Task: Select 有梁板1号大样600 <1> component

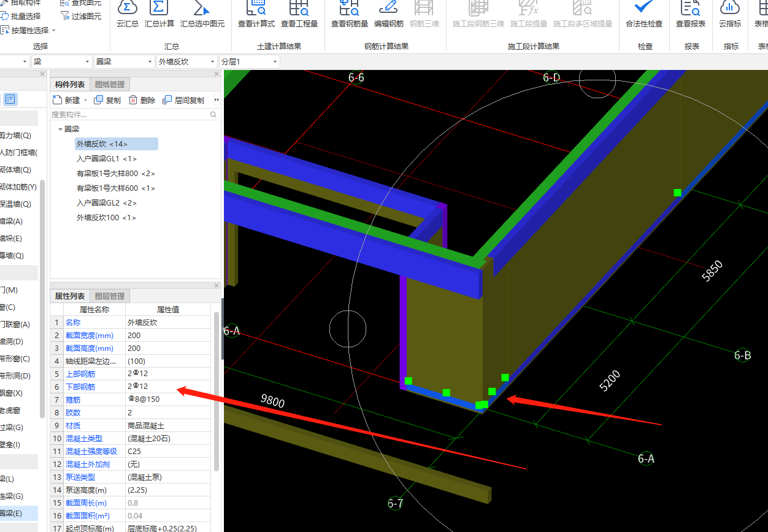Action: pos(115,188)
